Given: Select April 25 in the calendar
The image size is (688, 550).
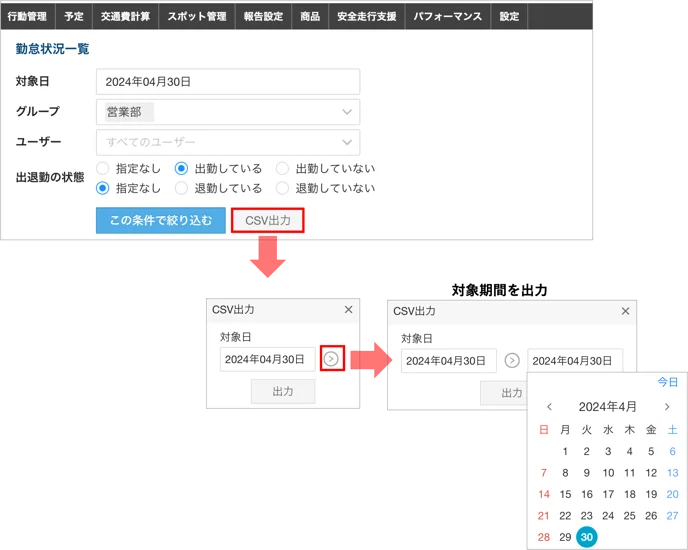Looking at the screenshot, I should (630, 516).
